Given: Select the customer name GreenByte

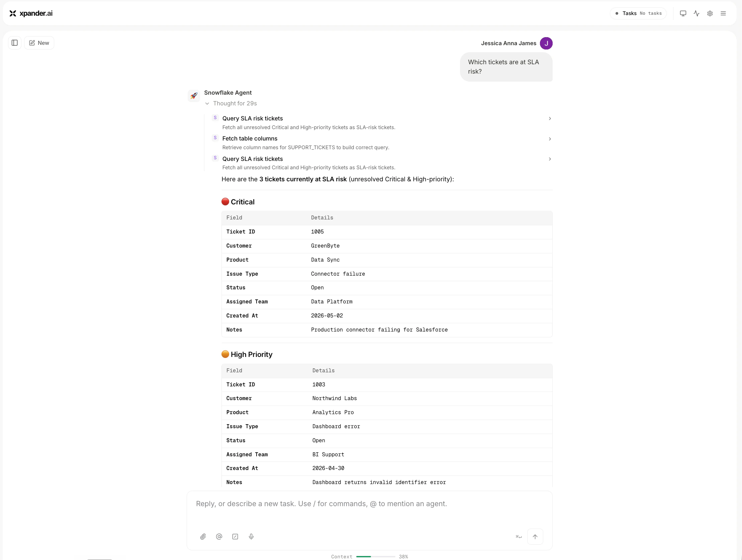Looking at the screenshot, I should pos(325,246).
